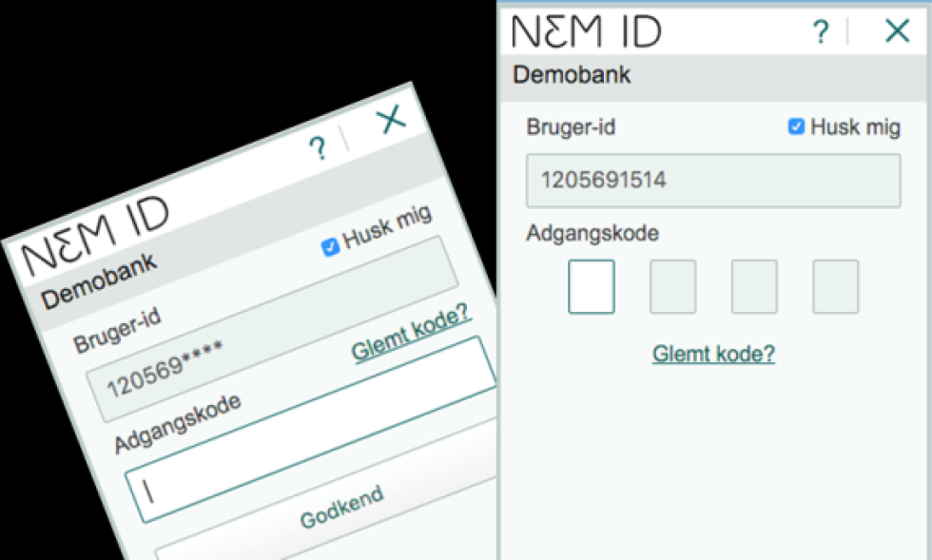Select the third Adgangskode digit box

(x=754, y=286)
